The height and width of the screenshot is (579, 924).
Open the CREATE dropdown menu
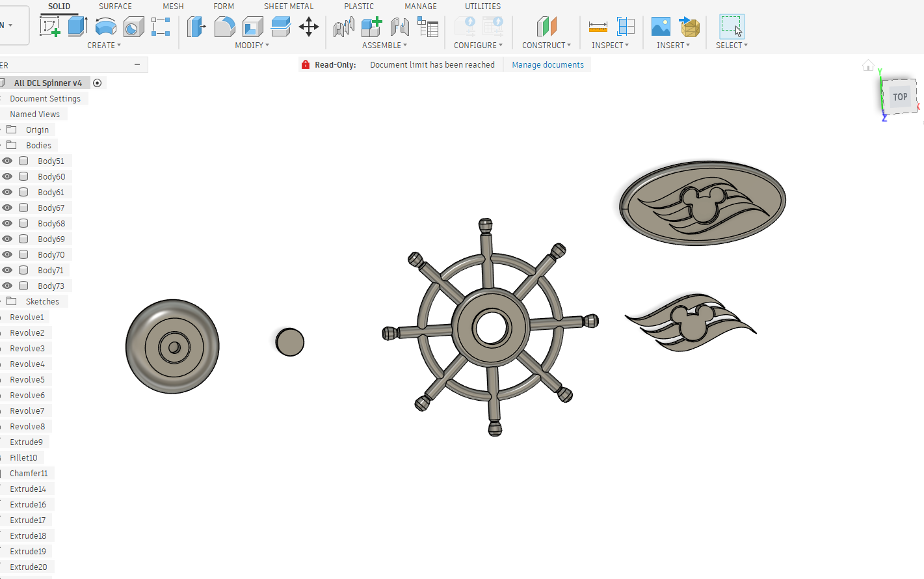pyautogui.click(x=104, y=46)
